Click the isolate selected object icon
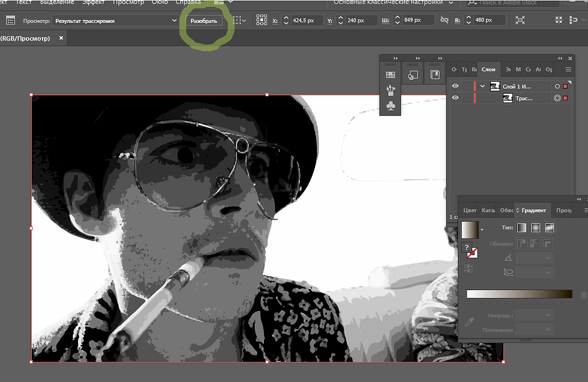This screenshot has width=588, height=382. click(520, 20)
